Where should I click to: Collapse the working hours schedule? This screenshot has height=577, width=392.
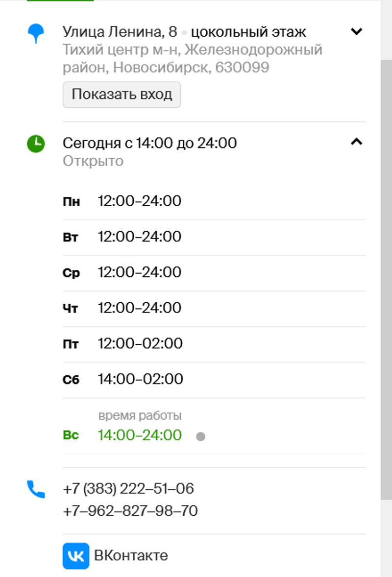357,142
